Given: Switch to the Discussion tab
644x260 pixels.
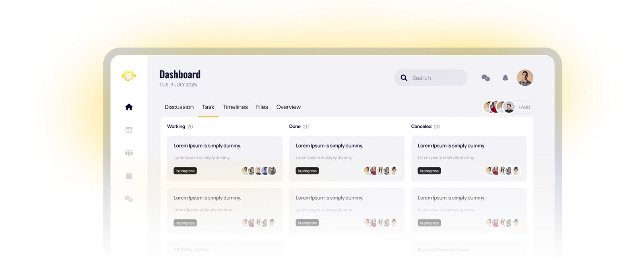Looking at the screenshot, I should point(179,107).
